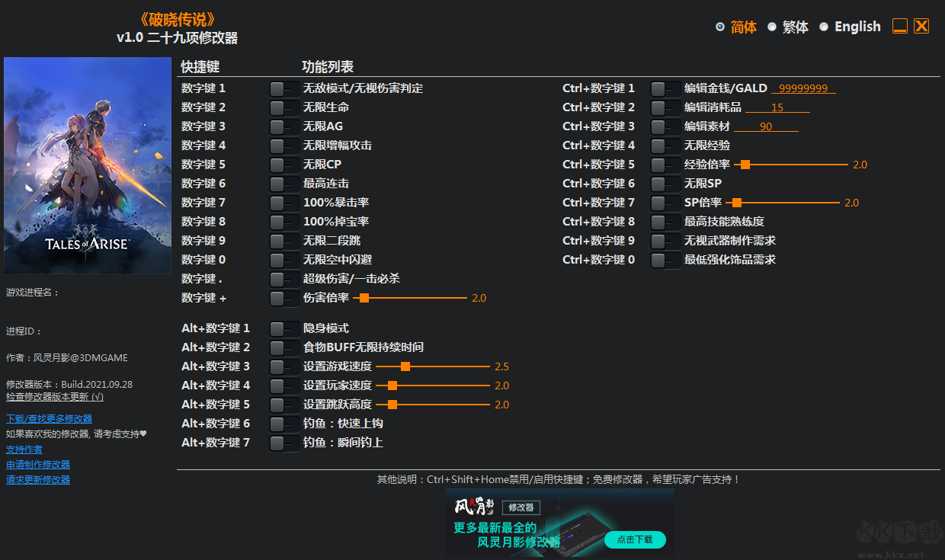Activate 最高技能熟练度 toggle

tap(665, 221)
